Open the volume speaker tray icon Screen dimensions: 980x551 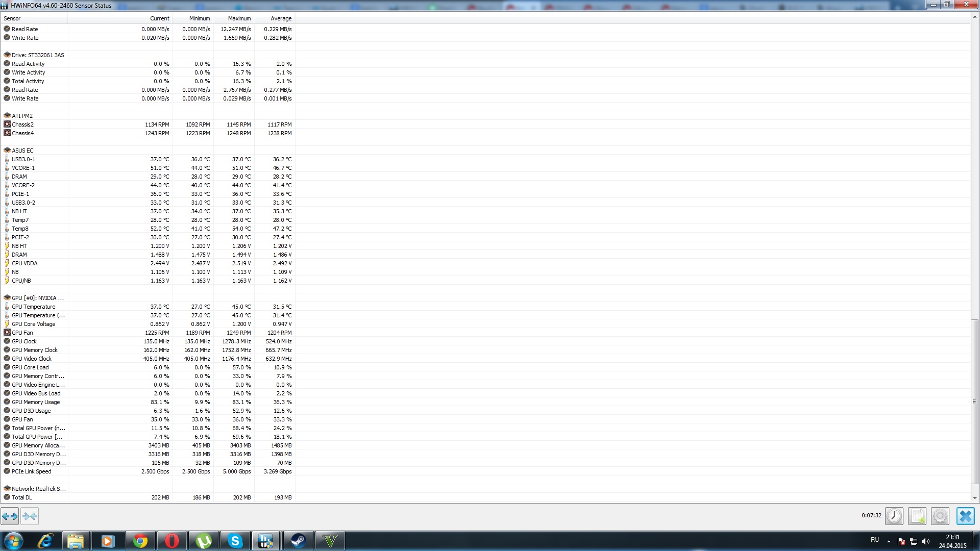coord(926,541)
